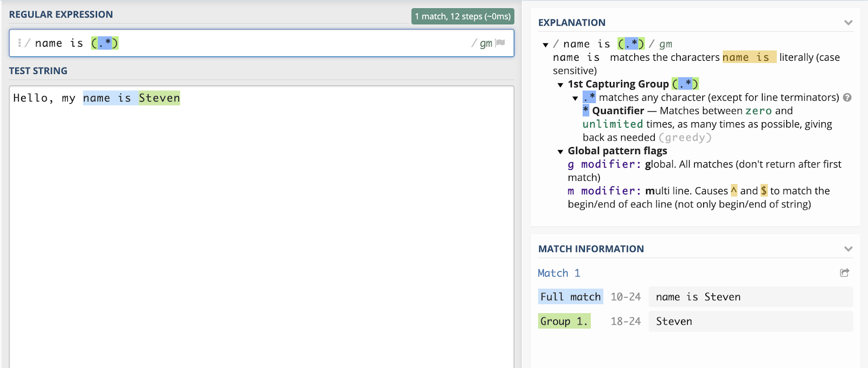Screen dimensions: 868x368
Task: Open the help question mark icon
Action: [x=847, y=98]
